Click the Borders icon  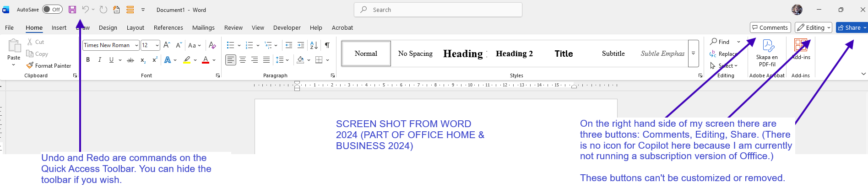click(319, 60)
